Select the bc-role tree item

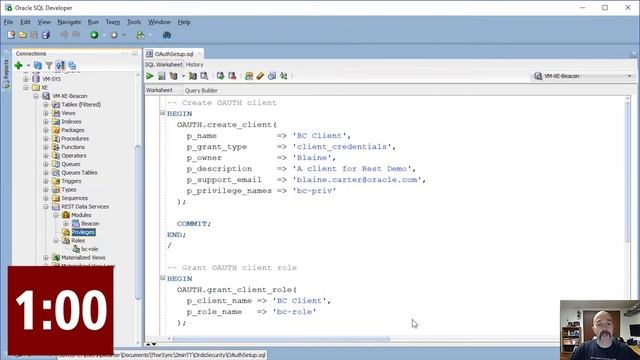pos(89,249)
